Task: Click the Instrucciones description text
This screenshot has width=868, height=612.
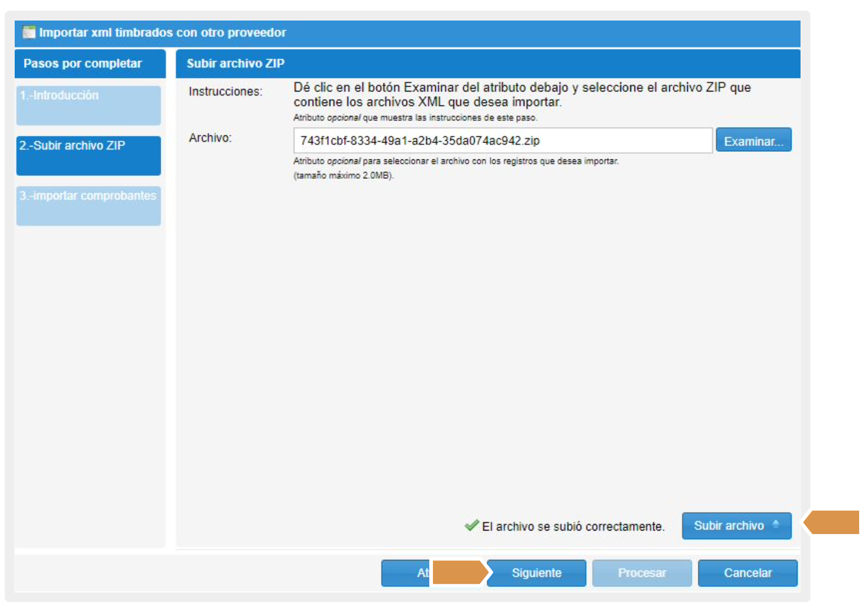Action: click(522, 94)
